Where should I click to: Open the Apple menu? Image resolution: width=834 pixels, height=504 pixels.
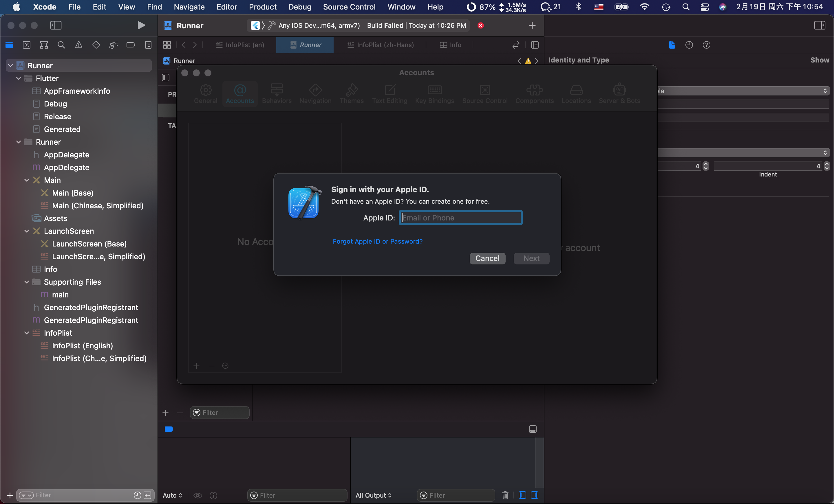point(16,7)
